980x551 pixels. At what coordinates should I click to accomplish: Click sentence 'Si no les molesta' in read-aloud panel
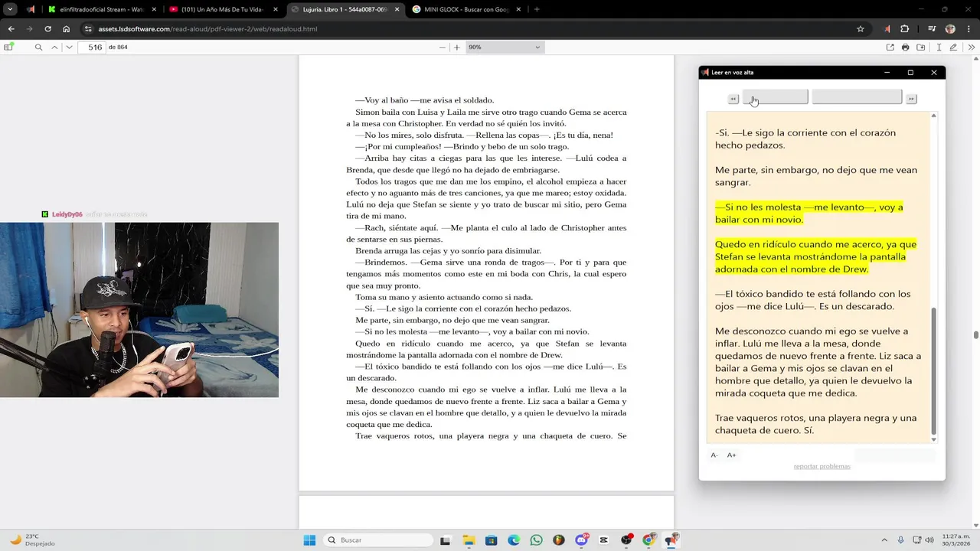(x=808, y=213)
